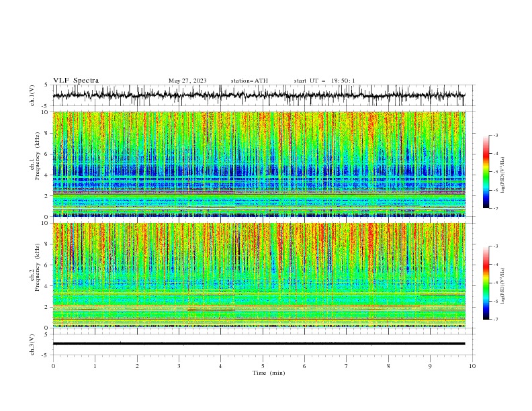Click time axis tick label "6"
This screenshot has height=411, width=532.
point(304,366)
